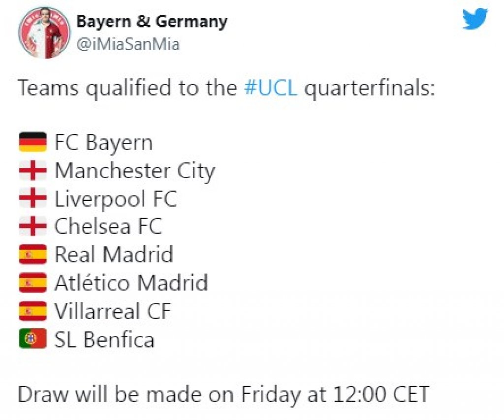504x420 pixels.
Task: Click the England flag beside Manchester City
Action: pyautogui.click(x=33, y=170)
